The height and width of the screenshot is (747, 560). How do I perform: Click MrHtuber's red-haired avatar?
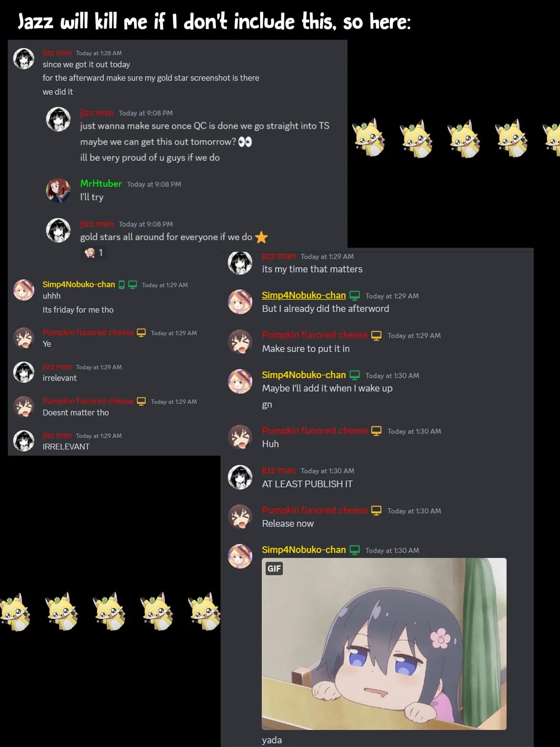(x=58, y=190)
